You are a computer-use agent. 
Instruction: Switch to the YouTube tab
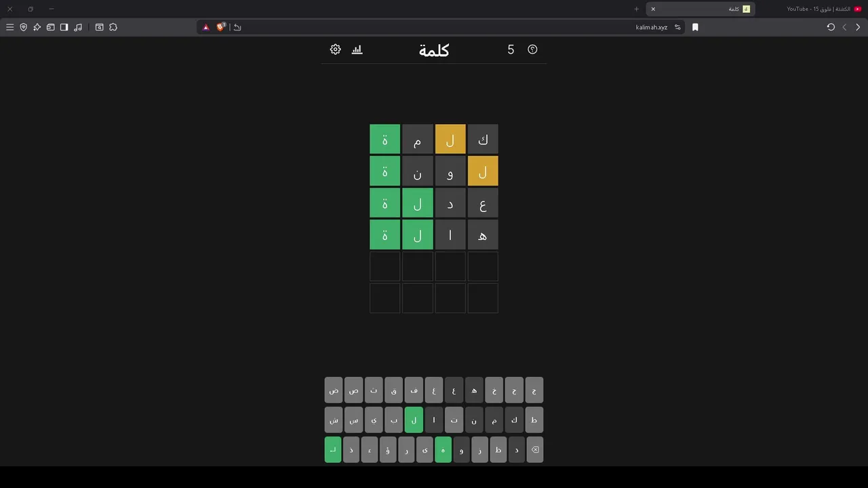point(824,9)
